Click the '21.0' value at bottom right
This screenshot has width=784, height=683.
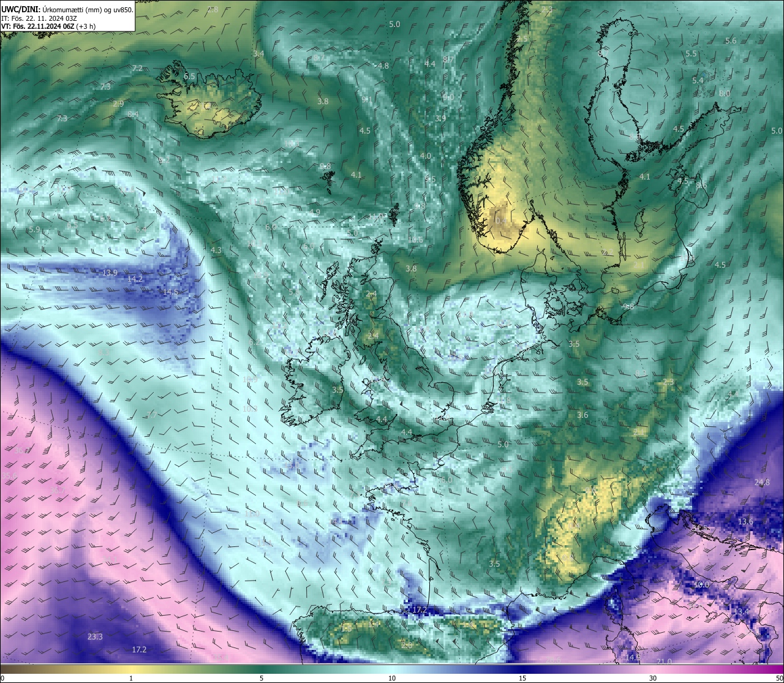pos(664,662)
